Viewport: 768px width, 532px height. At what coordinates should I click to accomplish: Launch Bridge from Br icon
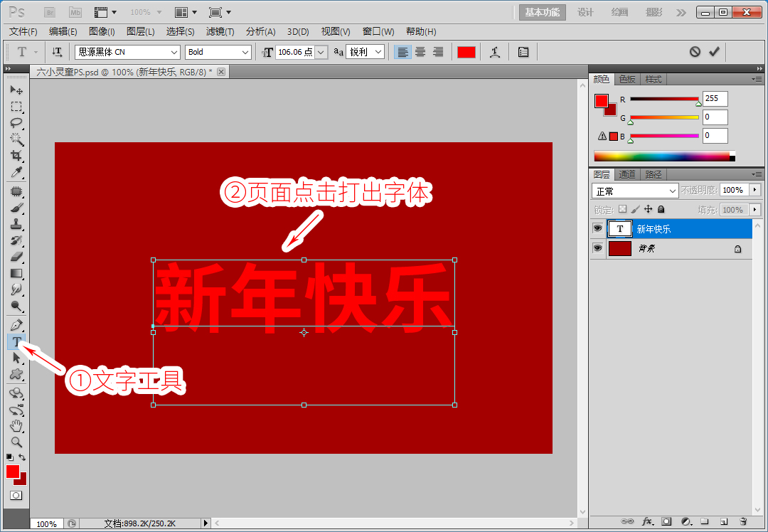click(50, 12)
